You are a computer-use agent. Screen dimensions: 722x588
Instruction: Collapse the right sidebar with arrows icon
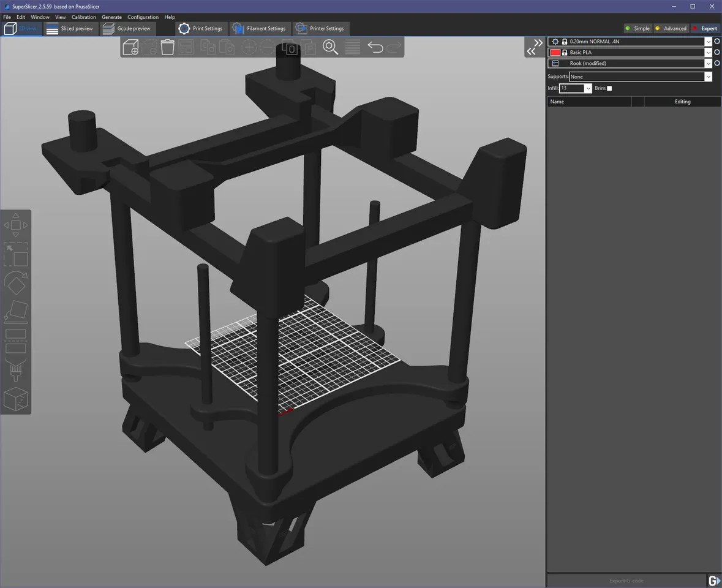tap(535, 47)
